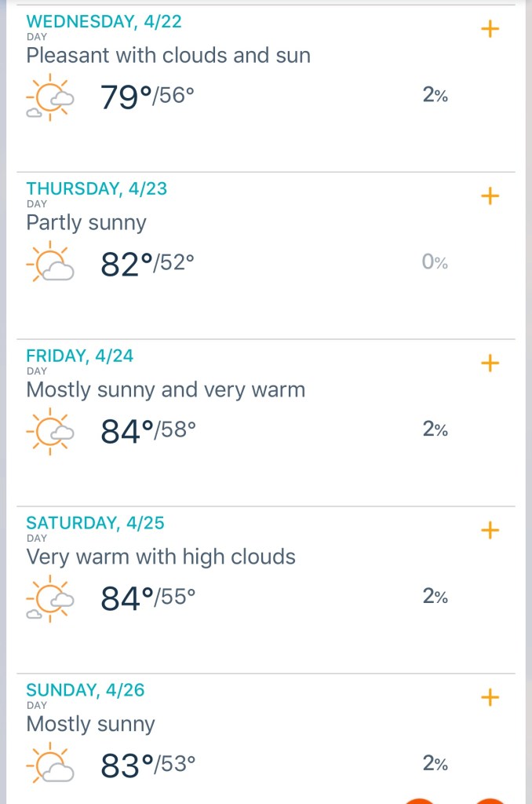This screenshot has width=532, height=804.
Task: Click Thursday's 0% precipitation chance
Action: click(x=435, y=263)
